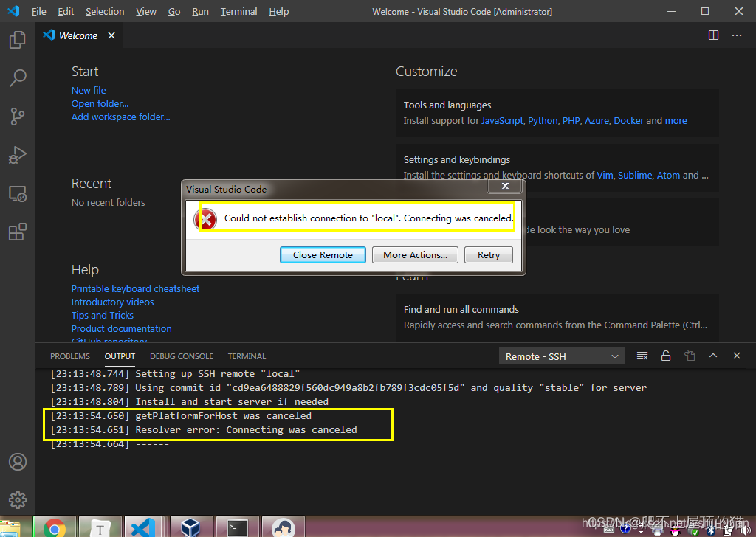The height and width of the screenshot is (537, 756).
Task: Open the Accounts menu icon
Action: point(18,462)
